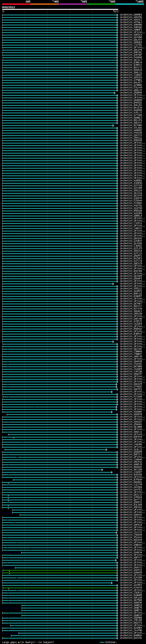Open hit UniRef100_P15880
Screen dimensions: 146x644
[x=131, y=203]
